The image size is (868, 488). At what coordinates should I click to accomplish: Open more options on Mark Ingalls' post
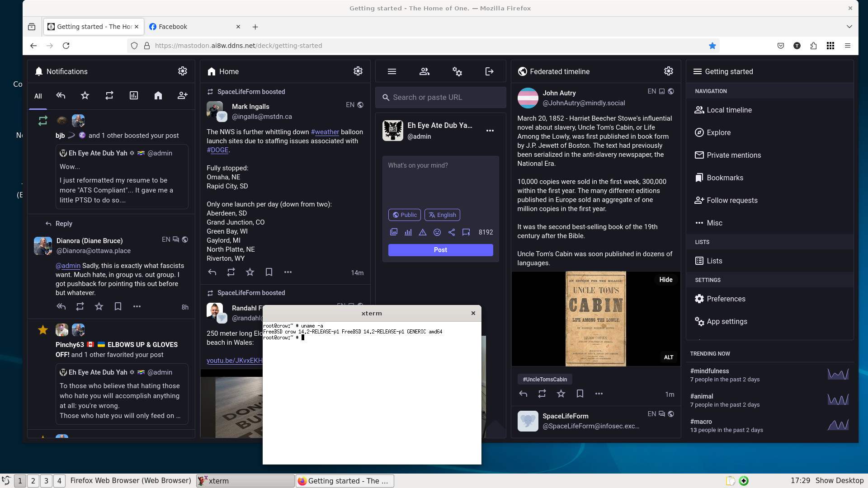288,272
